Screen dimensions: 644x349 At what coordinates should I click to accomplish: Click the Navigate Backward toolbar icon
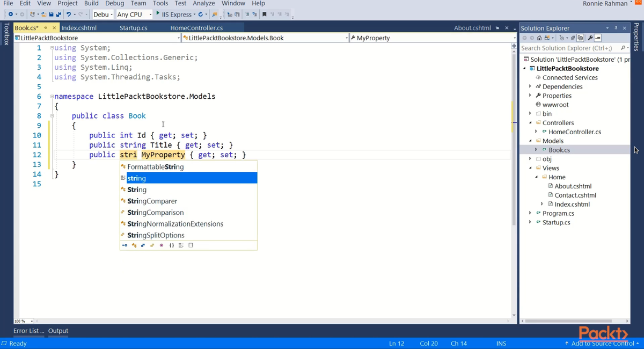tap(11, 14)
